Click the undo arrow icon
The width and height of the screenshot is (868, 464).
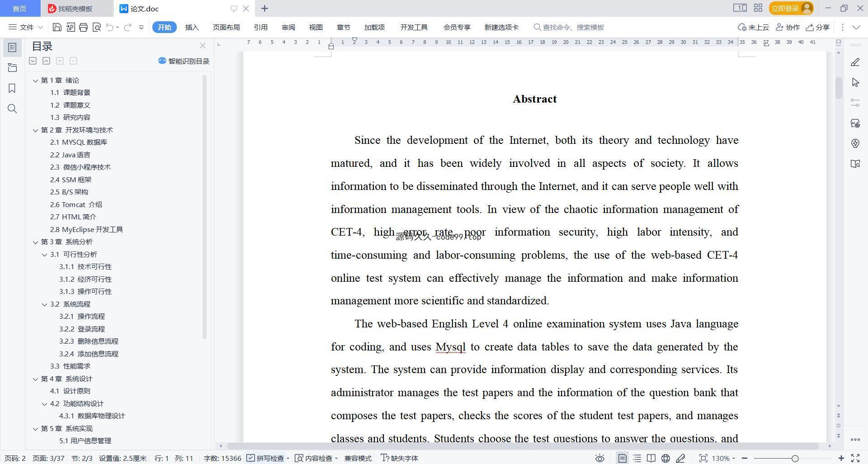tap(109, 27)
